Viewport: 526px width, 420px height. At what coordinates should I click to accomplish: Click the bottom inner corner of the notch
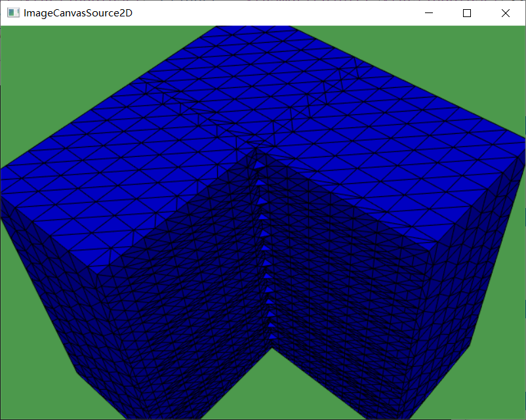coord(272,346)
